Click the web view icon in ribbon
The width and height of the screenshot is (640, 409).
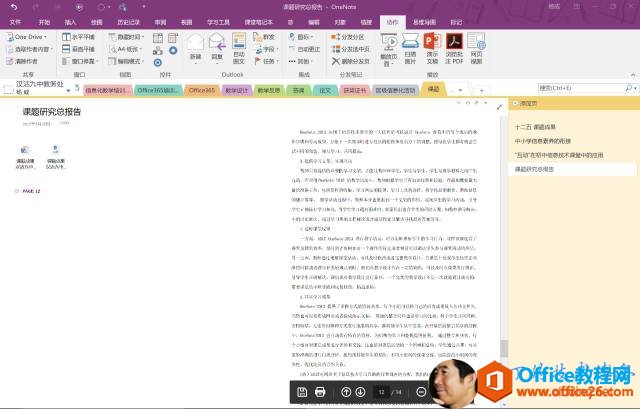476,42
